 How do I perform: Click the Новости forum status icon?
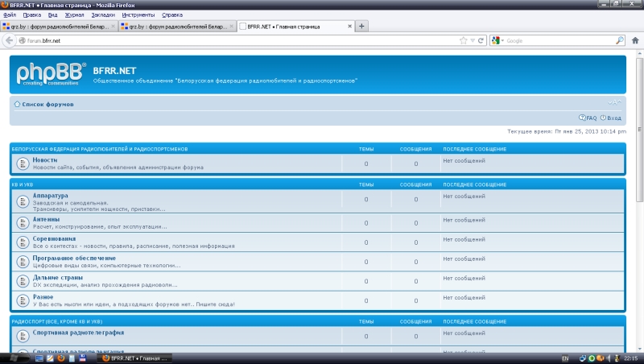click(23, 163)
